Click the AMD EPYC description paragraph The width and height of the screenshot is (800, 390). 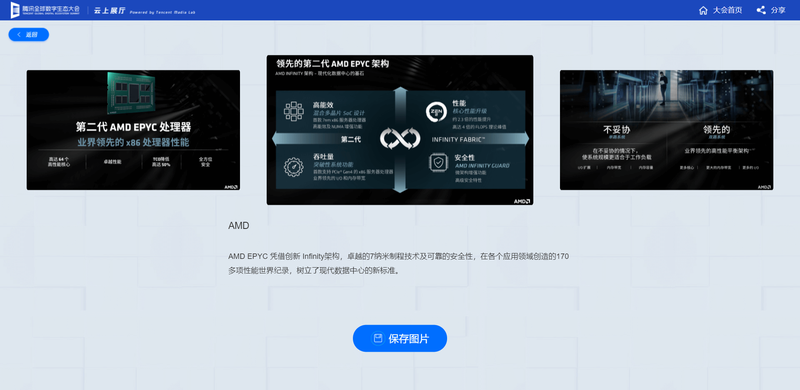[x=398, y=263]
